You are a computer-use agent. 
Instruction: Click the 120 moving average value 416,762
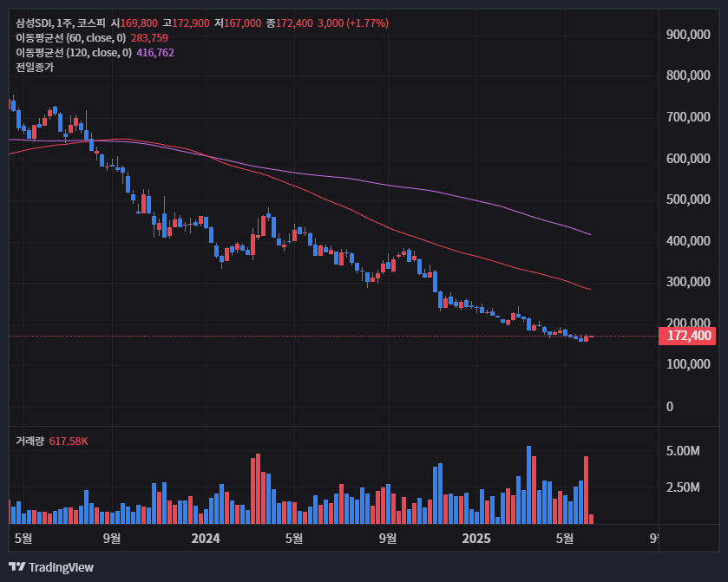click(155, 53)
